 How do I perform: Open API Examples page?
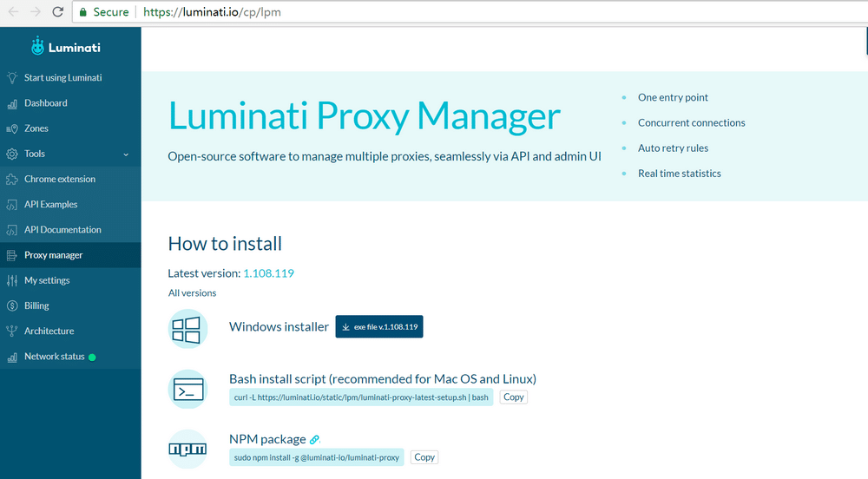(x=51, y=205)
